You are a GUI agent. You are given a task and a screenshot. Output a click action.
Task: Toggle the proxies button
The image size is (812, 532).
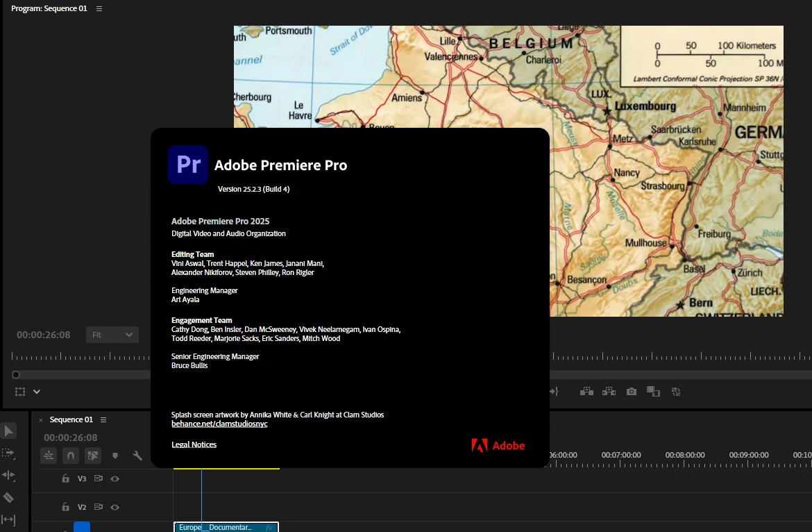tap(676, 392)
